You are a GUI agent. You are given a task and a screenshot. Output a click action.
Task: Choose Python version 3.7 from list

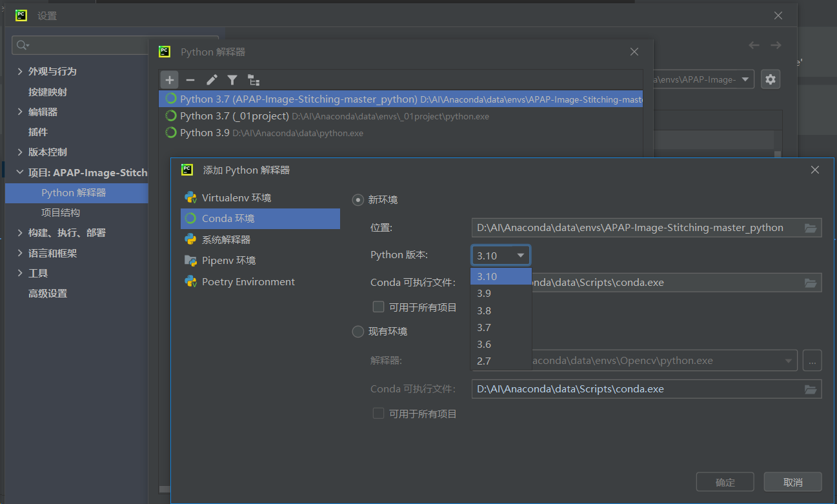(501, 327)
